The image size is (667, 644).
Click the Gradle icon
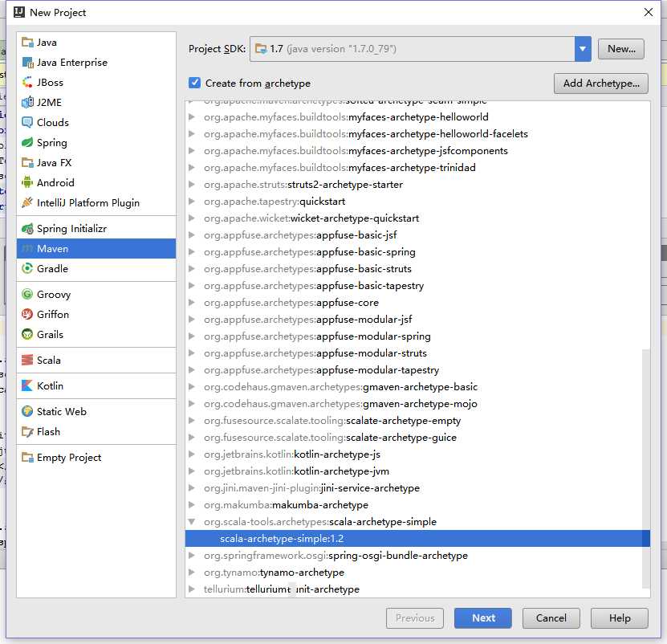point(27,268)
